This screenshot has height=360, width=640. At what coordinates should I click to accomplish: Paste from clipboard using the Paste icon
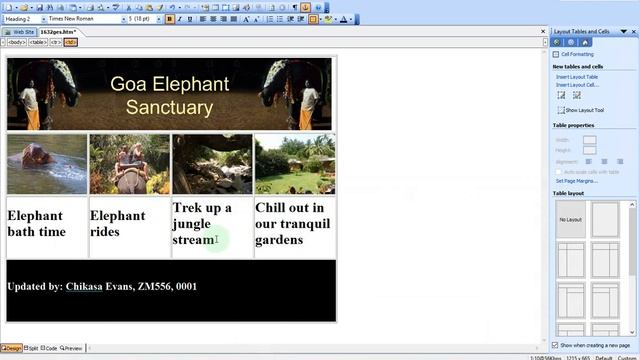pos(149,7)
